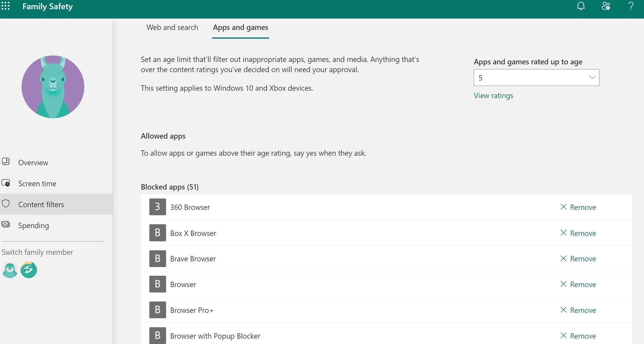Click the 360 Browser app name
644x344 pixels.
(x=190, y=207)
